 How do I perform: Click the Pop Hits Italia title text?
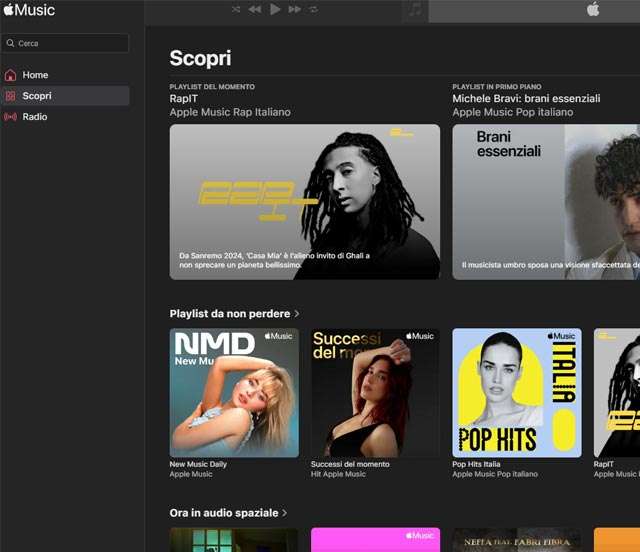(476, 464)
